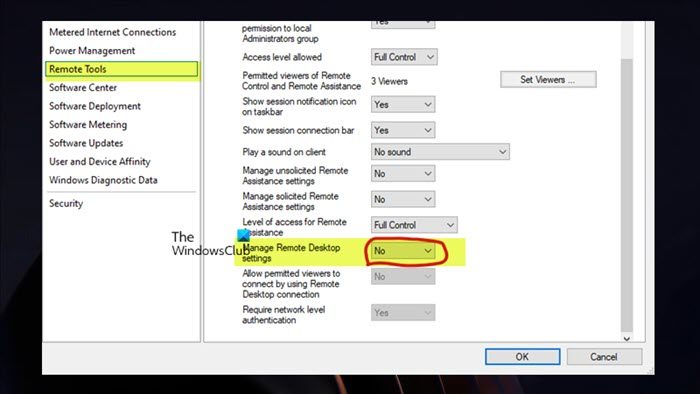Image resolution: width=700 pixels, height=394 pixels.
Task: Open Software Deployment settings
Action: pyautogui.click(x=95, y=106)
